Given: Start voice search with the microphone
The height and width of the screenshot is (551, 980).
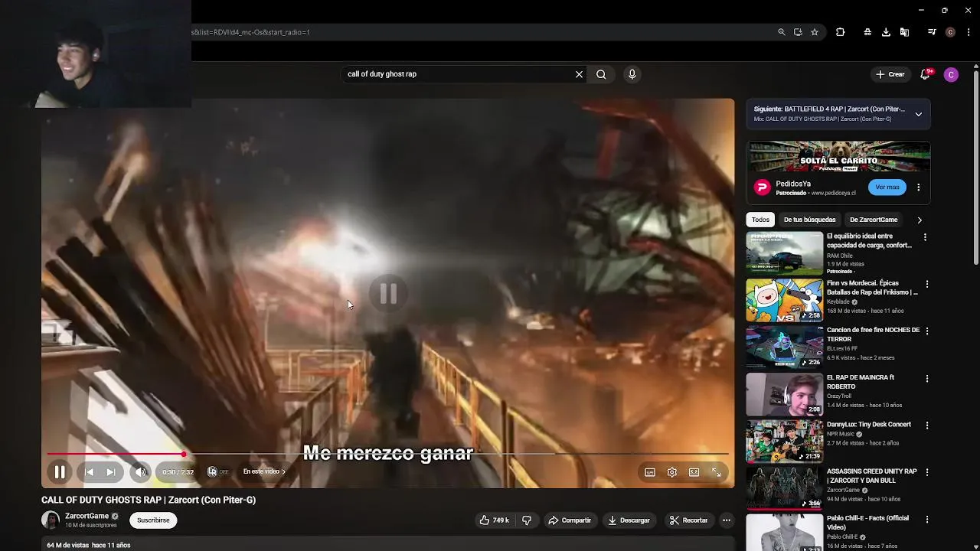Looking at the screenshot, I should (x=632, y=74).
